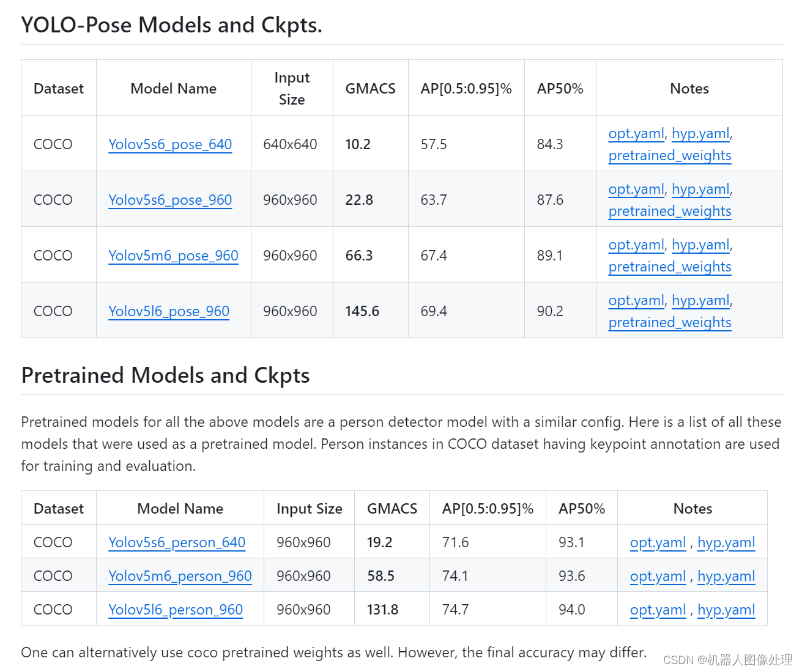Open opt.yaml in the Yolov5l6_person_960 row

pos(658,610)
